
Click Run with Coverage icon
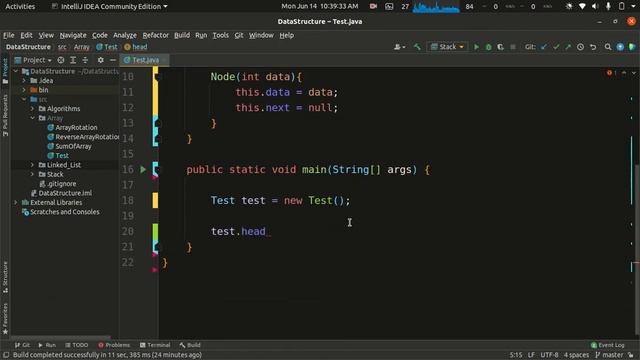coord(500,47)
